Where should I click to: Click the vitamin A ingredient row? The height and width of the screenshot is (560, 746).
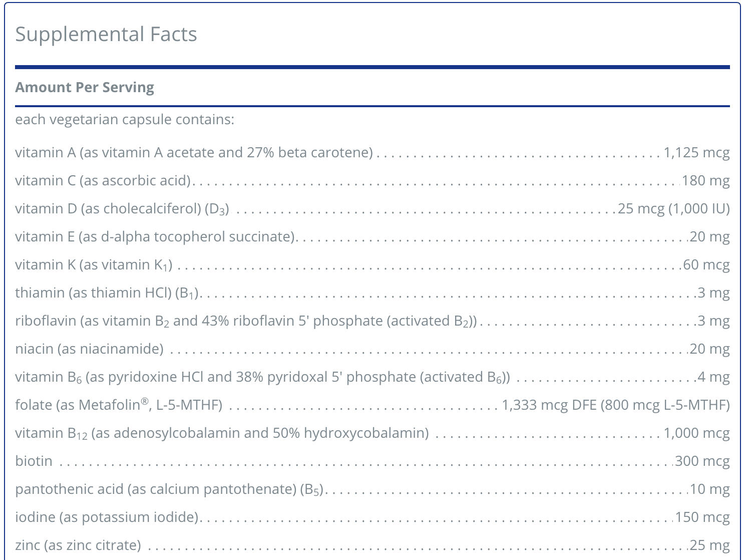pyautogui.click(x=372, y=152)
